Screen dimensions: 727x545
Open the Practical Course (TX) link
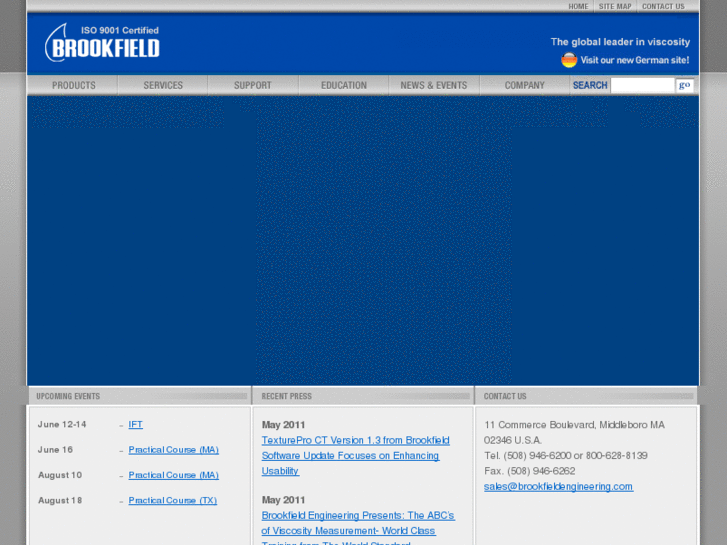coord(172,501)
